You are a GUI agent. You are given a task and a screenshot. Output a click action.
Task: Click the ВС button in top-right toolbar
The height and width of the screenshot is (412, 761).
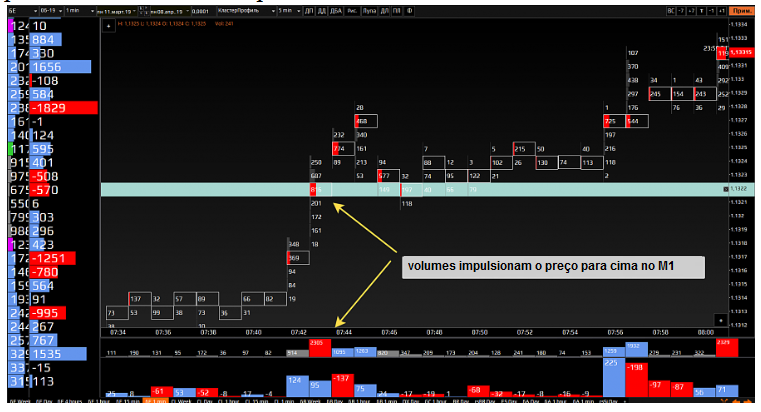(x=671, y=9)
